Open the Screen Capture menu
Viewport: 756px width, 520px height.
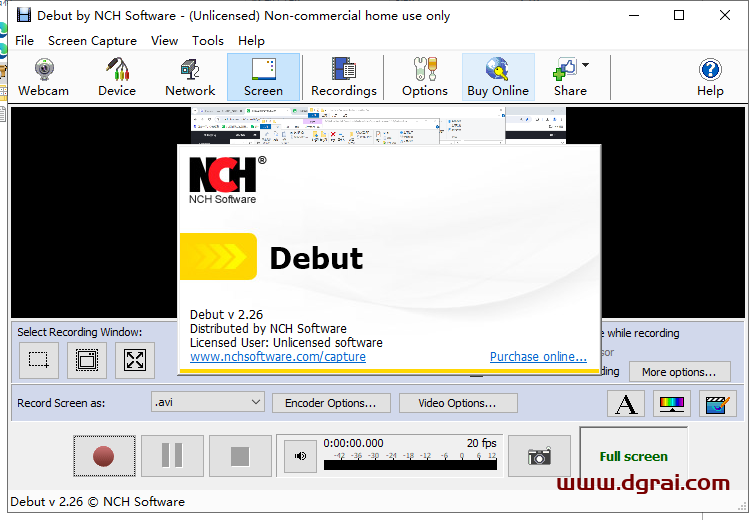[x=93, y=41]
